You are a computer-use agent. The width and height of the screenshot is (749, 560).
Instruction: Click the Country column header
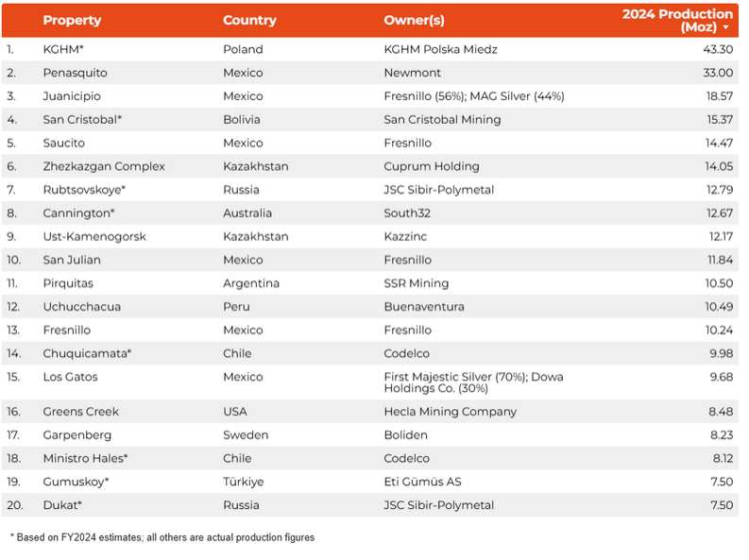coord(250,20)
